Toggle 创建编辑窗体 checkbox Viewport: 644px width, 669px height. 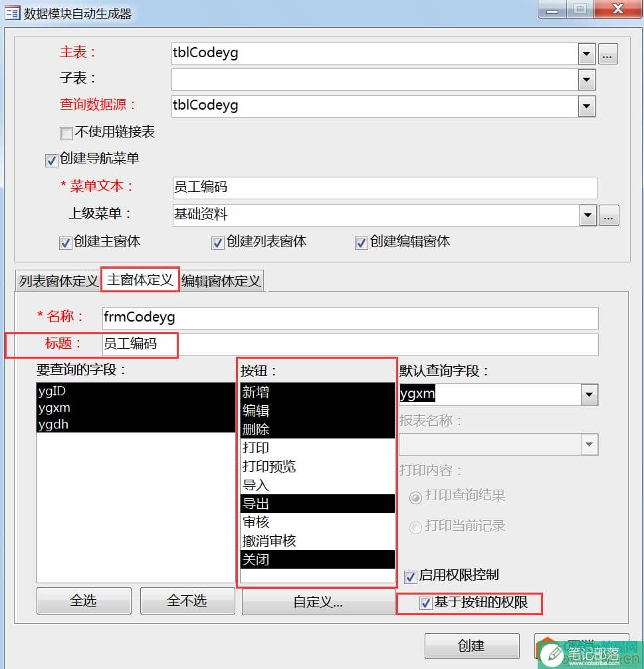click(x=361, y=242)
